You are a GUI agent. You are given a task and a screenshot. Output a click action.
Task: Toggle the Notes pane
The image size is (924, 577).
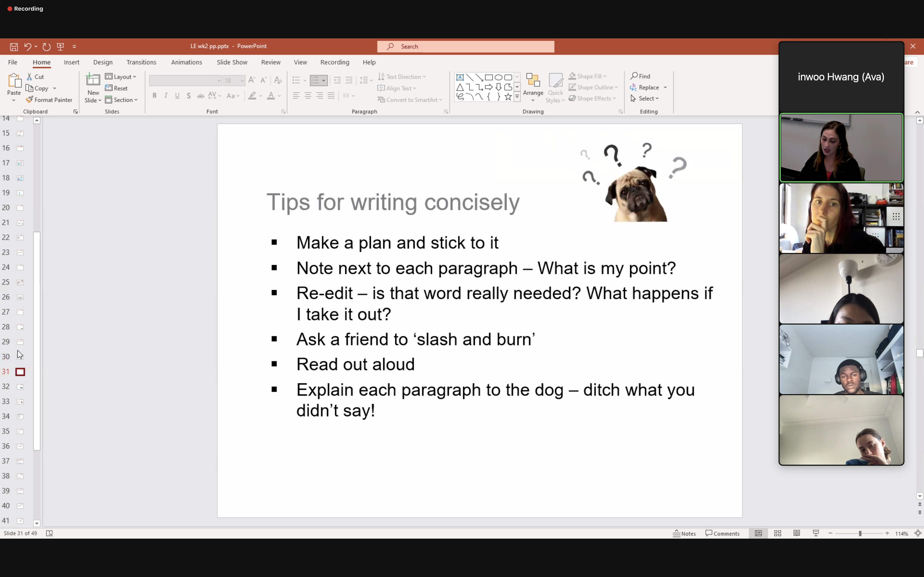pyautogui.click(x=684, y=533)
